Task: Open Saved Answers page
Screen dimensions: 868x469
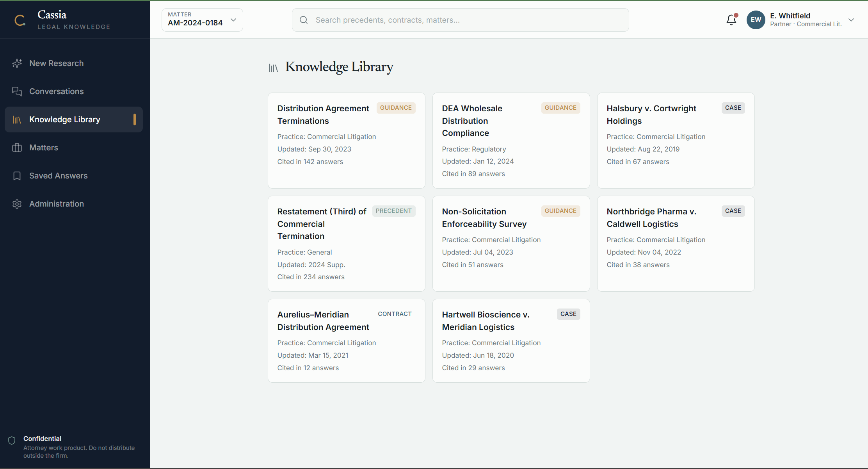Action: click(x=74, y=176)
